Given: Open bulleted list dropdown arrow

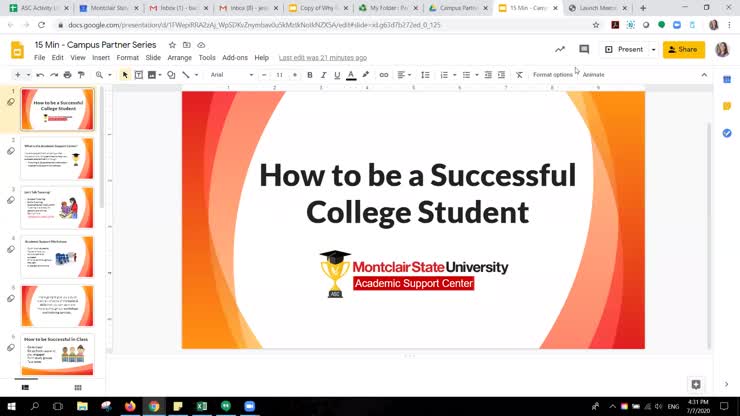Looking at the screenshot, I should tap(477, 75).
